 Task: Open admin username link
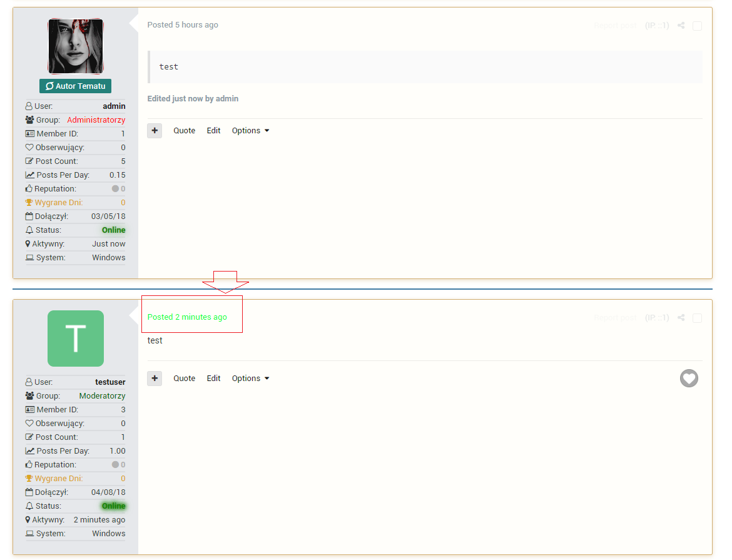[x=114, y=106]
